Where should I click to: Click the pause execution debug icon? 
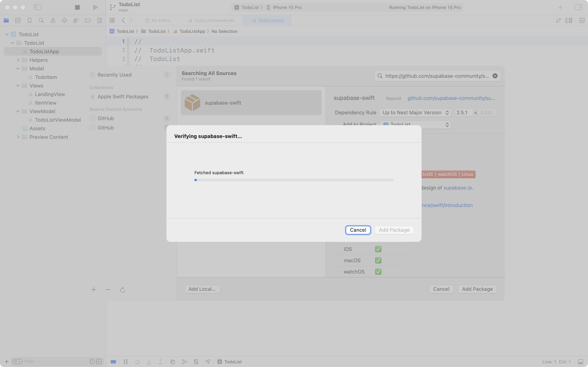(x=126, y=362)
